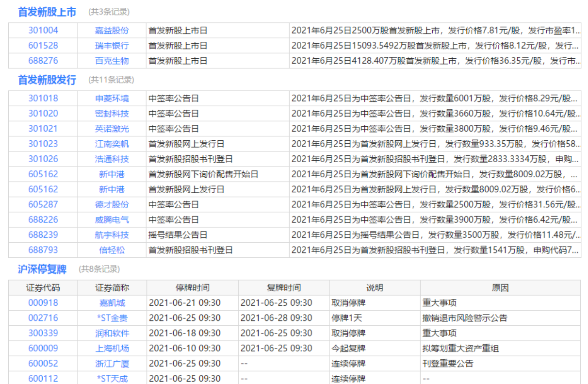Open the 德才股份 stock link
588x384 pixels.
[x=112, y=204]
